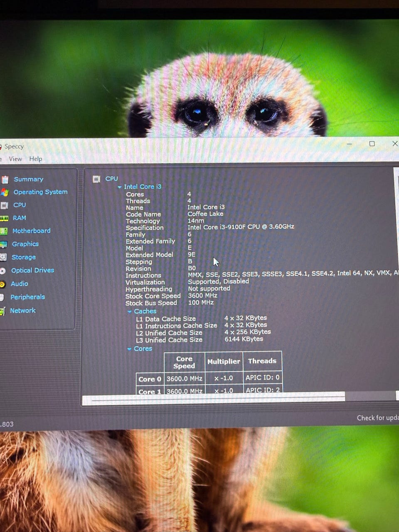Maximize the Speccy window
Image resolution: width=399 pixels, height=532 pixels.
pyautogui.click(x=372, y=144)
